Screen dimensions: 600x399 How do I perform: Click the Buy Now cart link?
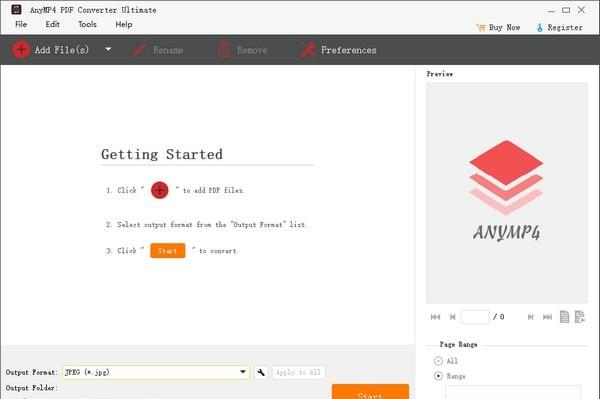pos(498,28)
